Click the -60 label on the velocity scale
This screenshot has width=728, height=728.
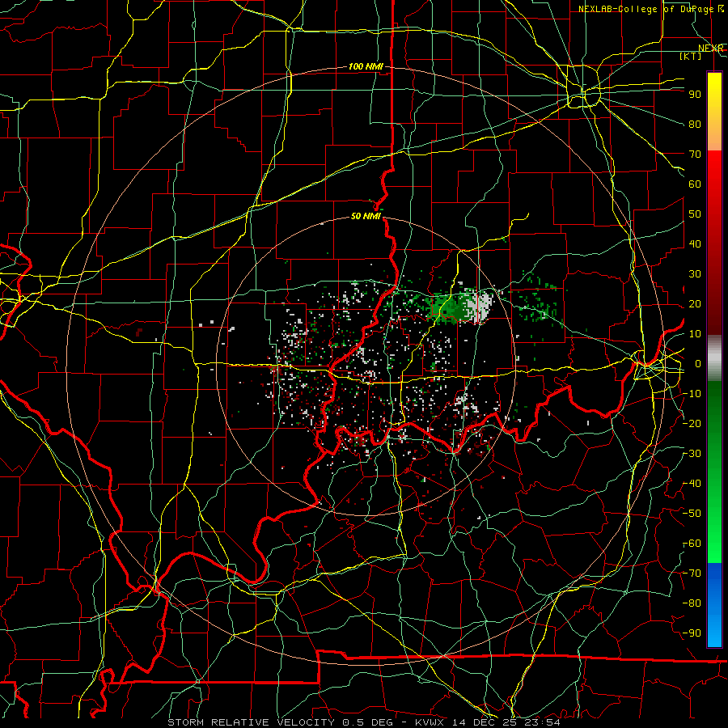pyautogui.click(x=692, y=544)
